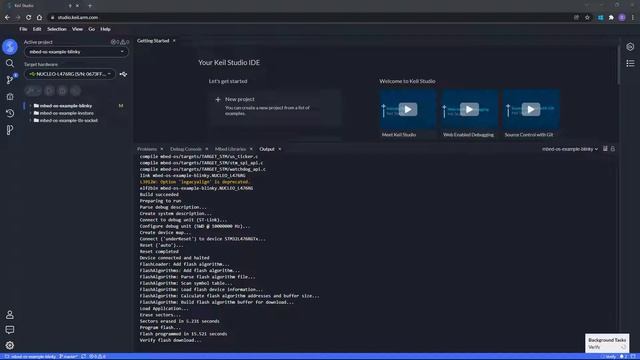Reload the browser page
The width and height of the screenshot is (640, 360).
tap(28, 18)
